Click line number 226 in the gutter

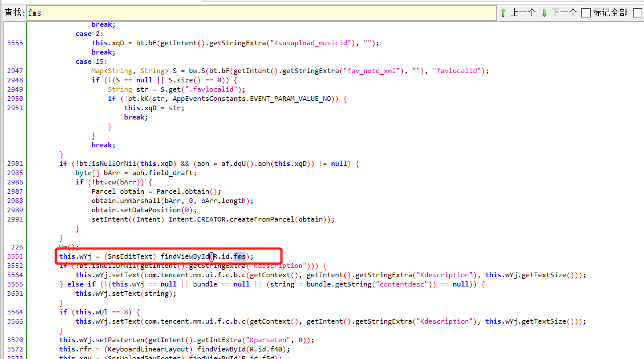17,247
